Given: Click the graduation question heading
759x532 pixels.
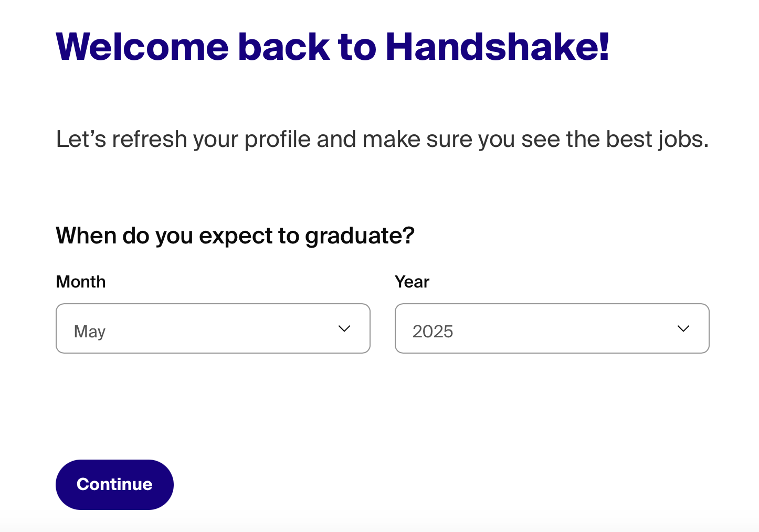Looking at the screenshot, I should pyautogui.click(x=235, y=236).
